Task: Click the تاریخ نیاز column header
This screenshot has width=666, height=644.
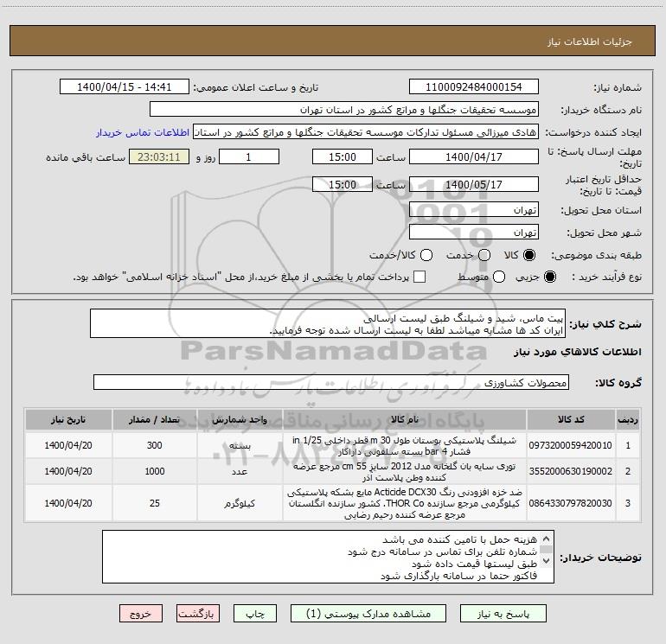Action: point(68,419)
